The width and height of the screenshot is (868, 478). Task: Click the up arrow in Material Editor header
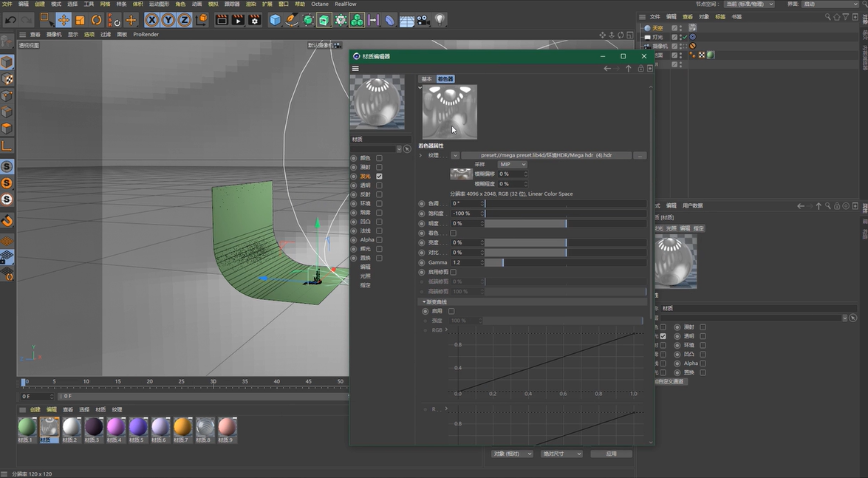pyautogui.click(x=629, y=69)
